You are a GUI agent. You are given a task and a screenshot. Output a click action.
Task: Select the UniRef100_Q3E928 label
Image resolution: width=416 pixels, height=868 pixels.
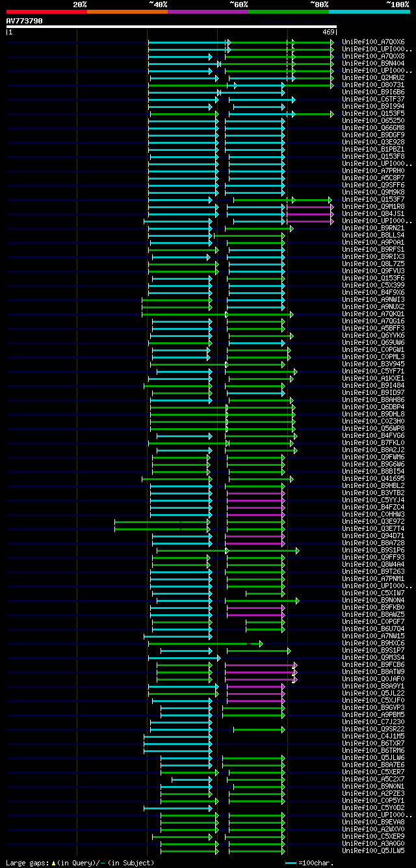373,142
